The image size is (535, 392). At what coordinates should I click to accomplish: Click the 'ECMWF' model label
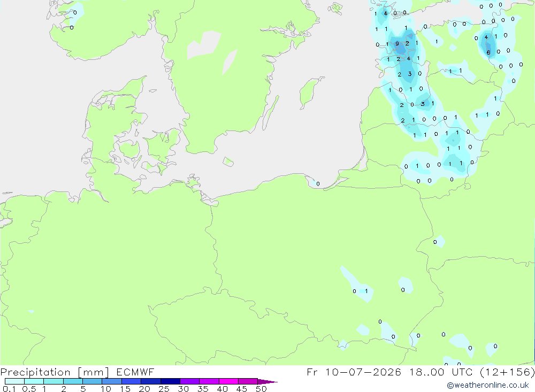[135, 372]
